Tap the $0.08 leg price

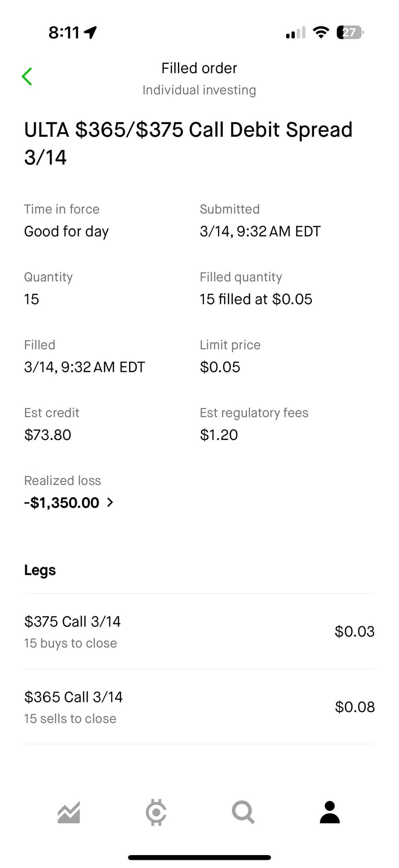pos(355,707)
